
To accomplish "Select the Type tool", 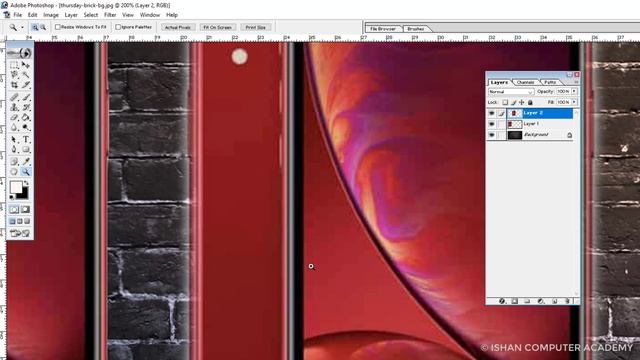I will (x=26, y=140).
